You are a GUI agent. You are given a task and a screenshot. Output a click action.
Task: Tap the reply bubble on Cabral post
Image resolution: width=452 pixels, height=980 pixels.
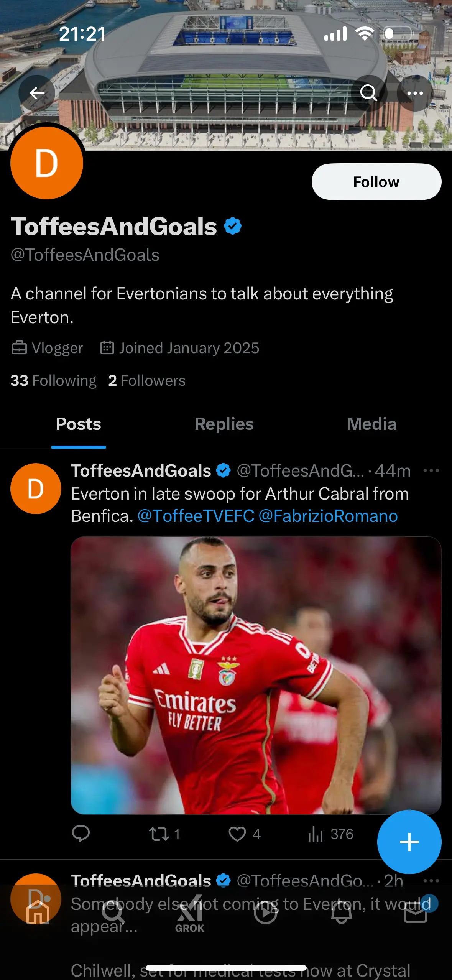(81, 834)
